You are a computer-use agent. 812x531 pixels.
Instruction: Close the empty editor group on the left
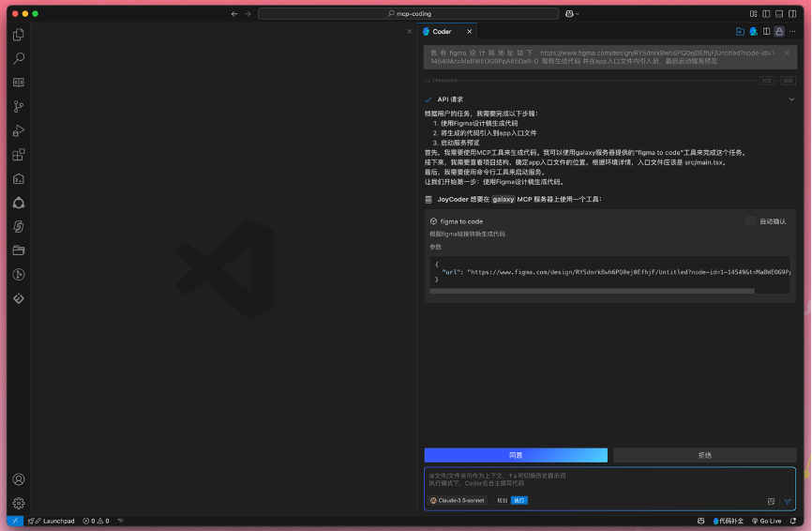click(410, 32)
